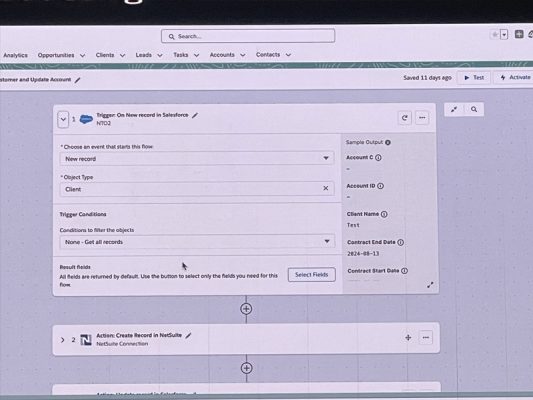Open the NetSuite step ellipsis menu

click(x=426, y=337)
